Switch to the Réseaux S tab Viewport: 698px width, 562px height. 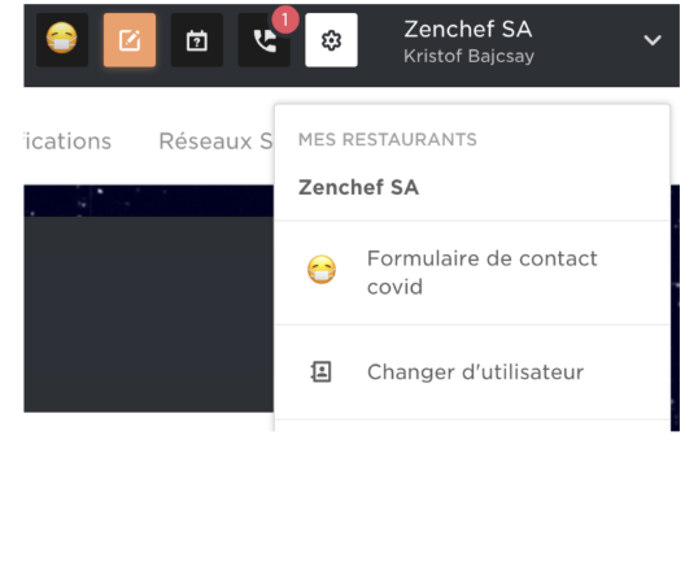tap(215, 141)
